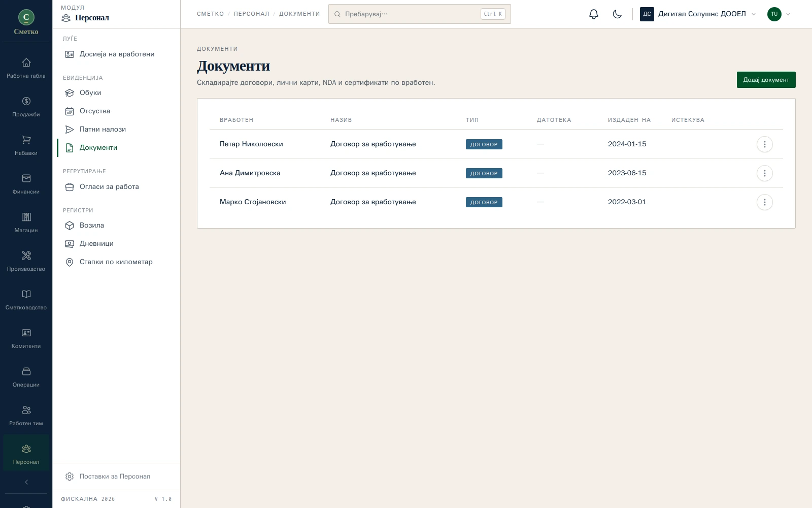Open row actions for Петар Николовски

[x=764, y=144]
